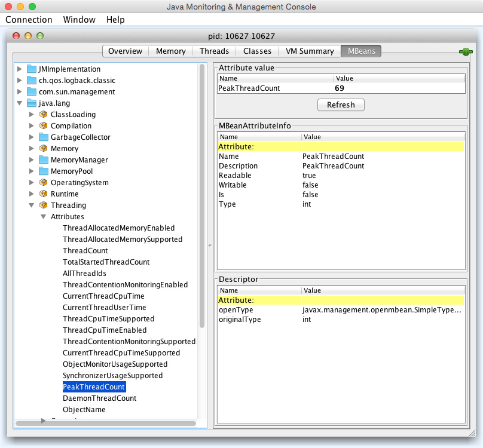Collapse the Threading Attributes node
Image resolution: width=483 pixels, height=448 pixels.
(43, 217)
